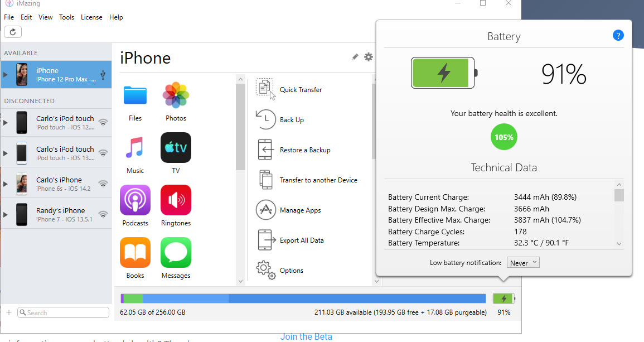Open the TV app icon

[x=176, y=148]
